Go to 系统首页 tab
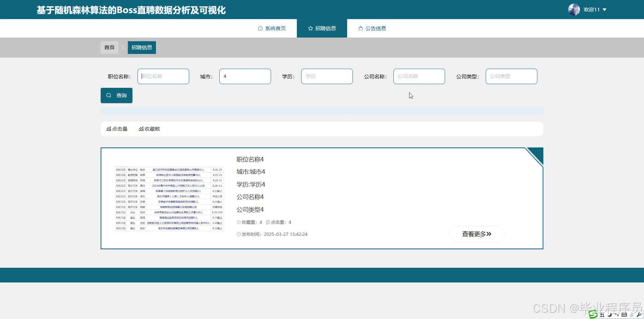 tap(272, 28)
